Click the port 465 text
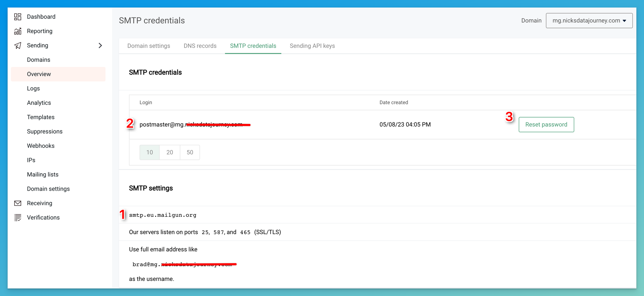 pos(245,232)
